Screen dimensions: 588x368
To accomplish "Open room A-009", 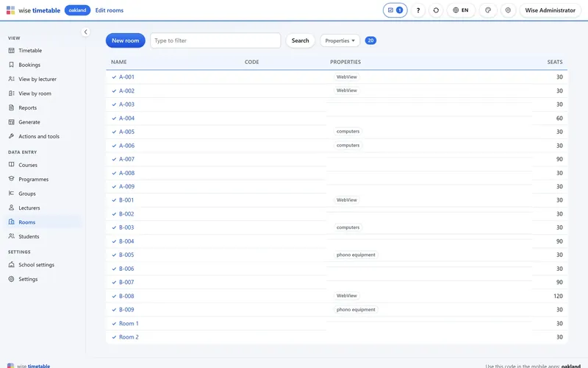I will tap(126, 187).
